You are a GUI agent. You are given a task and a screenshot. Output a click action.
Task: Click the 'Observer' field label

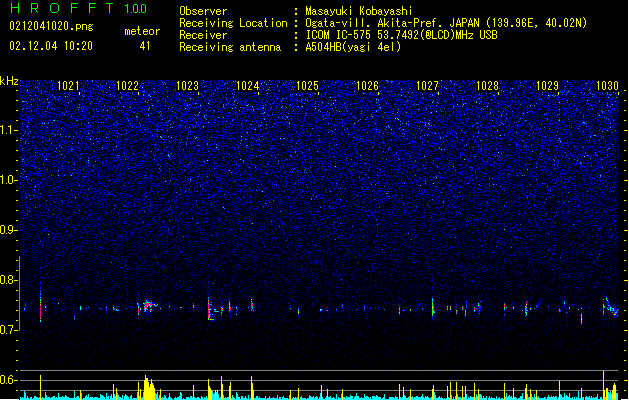[203, 11]
